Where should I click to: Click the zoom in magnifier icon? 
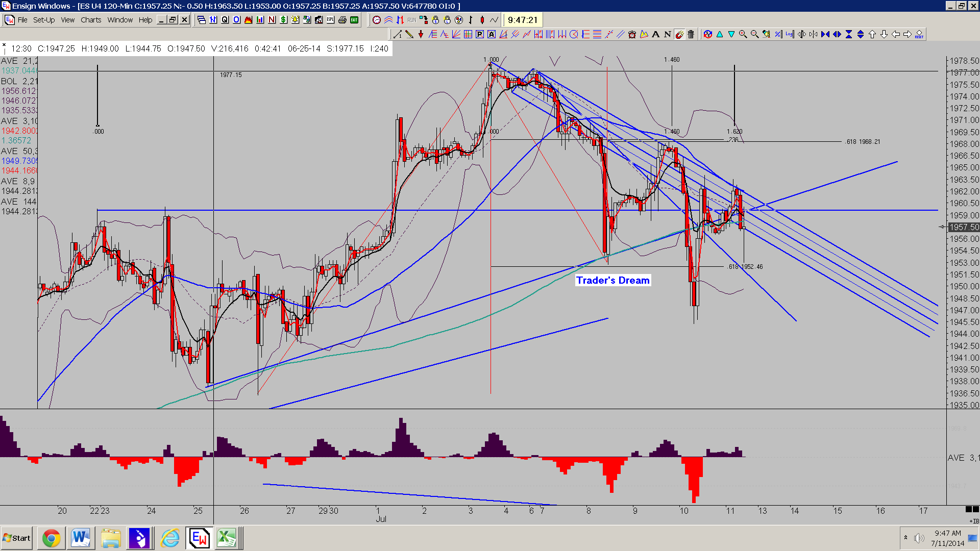tap(743, 34)
